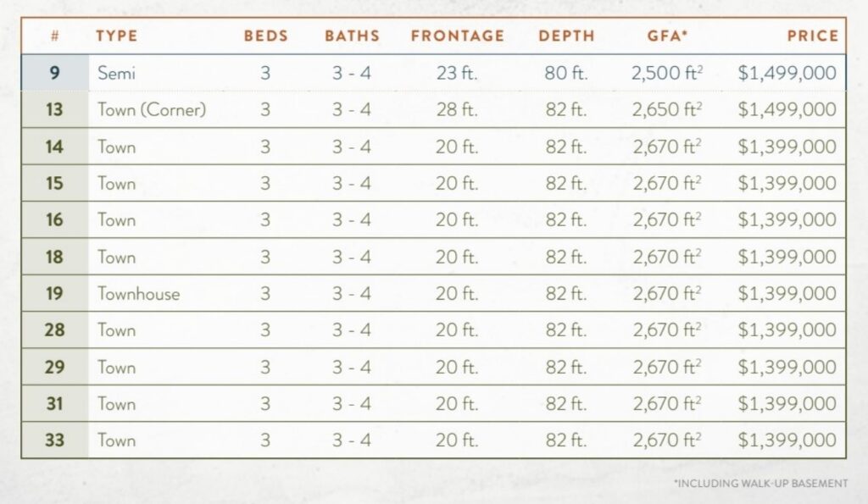Screen dimensions: 868x504
Task: Click the BATHS column header
Action: (x=352, y=36)
